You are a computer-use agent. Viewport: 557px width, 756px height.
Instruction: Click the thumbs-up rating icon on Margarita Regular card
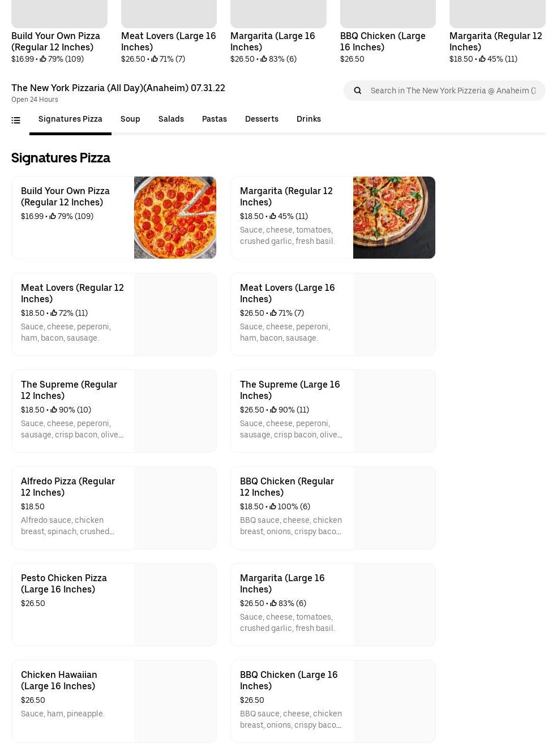point(273,216)
